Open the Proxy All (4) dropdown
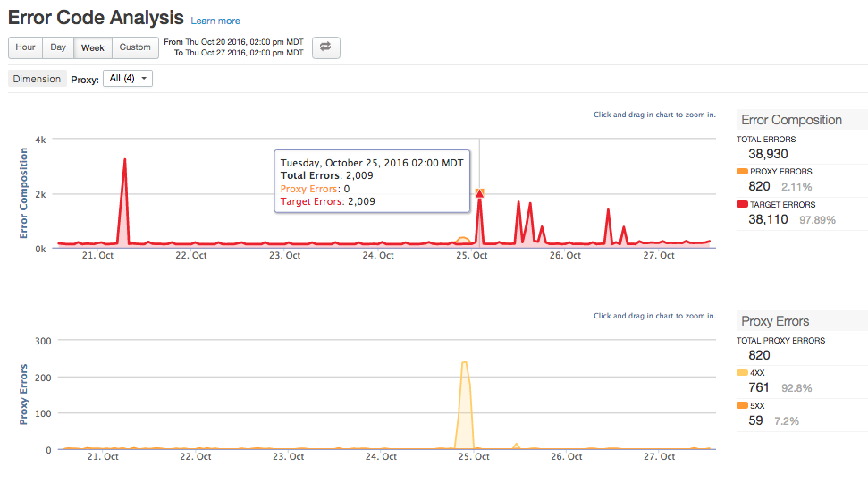The image size is (868, 484). click(x=128, y=79)
